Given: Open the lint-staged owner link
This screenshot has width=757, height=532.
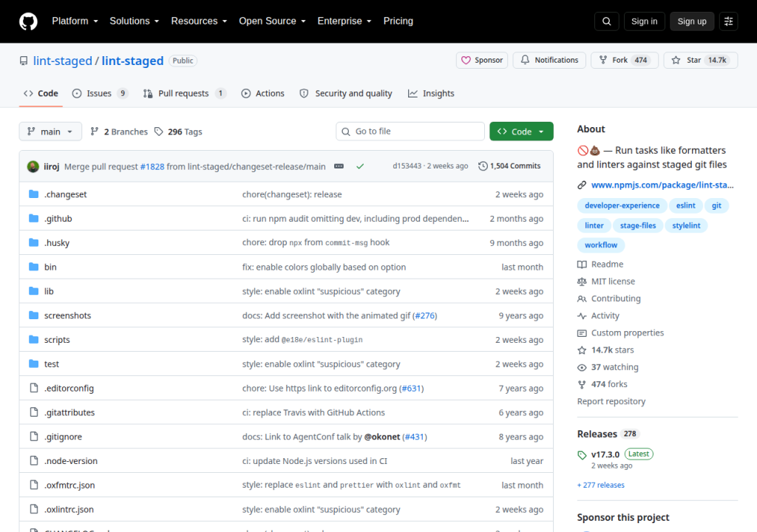Looking at the screenshot, I should pos(63,61).
